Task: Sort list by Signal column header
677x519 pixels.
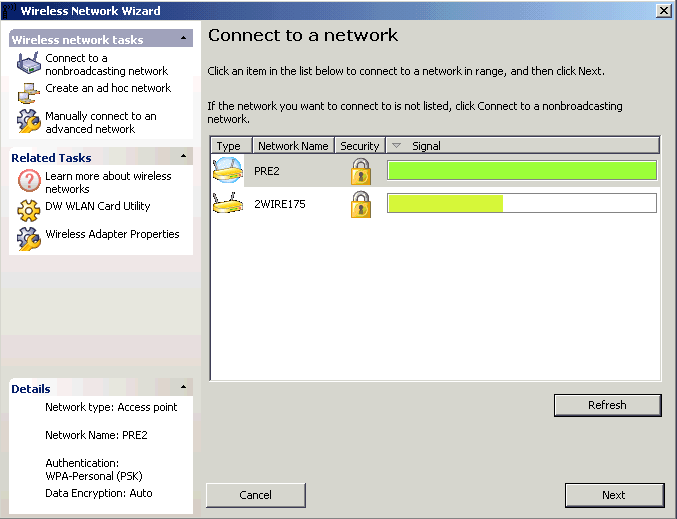Action: [522, 146]
